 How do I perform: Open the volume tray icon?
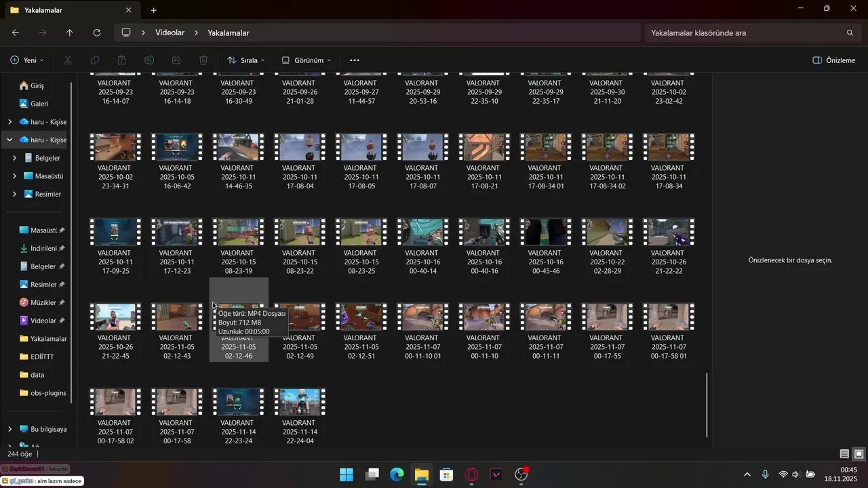(x=796, y=474)
